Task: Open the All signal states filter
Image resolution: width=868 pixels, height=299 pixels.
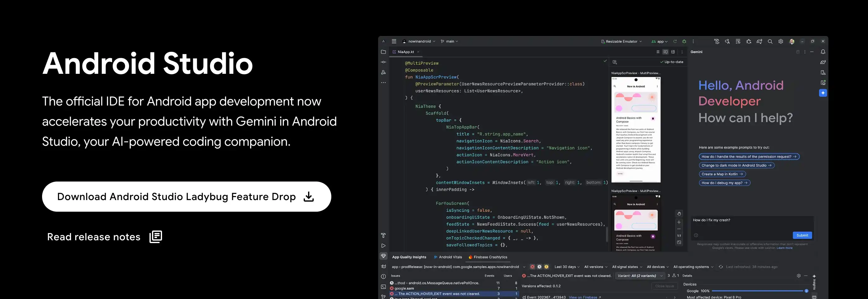Action: click(627, 267)
